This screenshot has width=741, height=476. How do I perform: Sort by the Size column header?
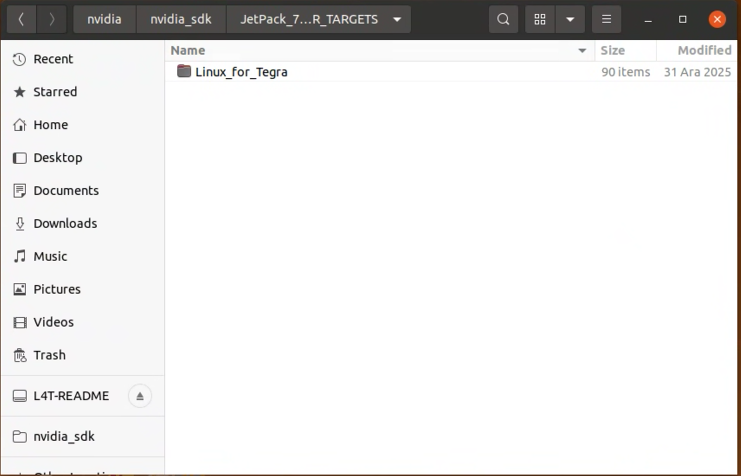[x=626, y=51]
